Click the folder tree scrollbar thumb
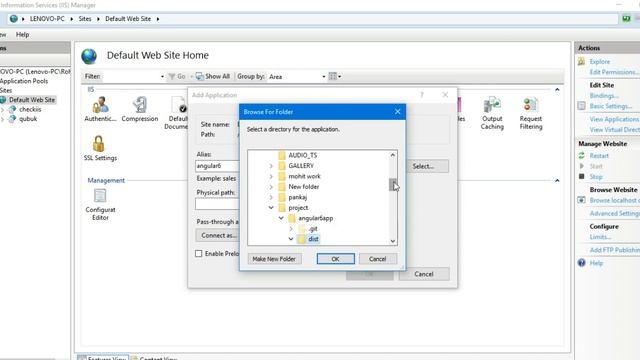Screen dimensions: 640x360 [x=393, y=184]
